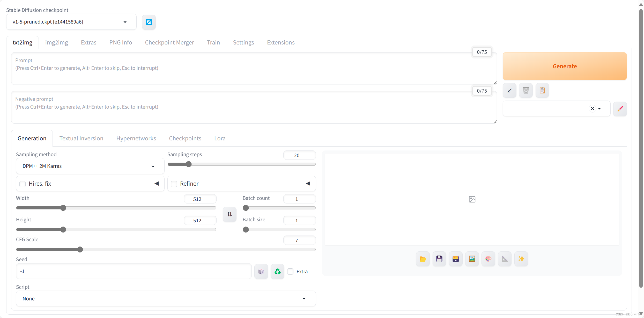Open the Stable Diffusion checkpoint dropdown
Screen dimensions: 644x318
[x=71, y=22]
